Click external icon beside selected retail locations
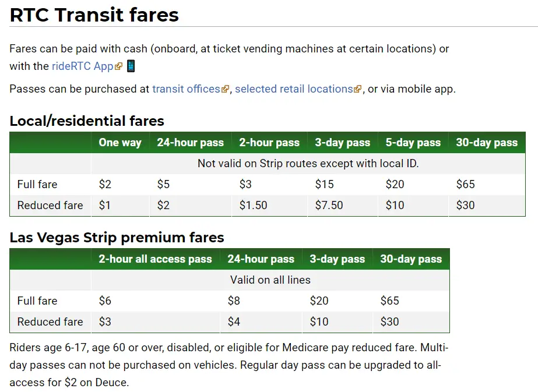Image resolution: width=538 pixels, height=392 pixels. click(358, 89)
